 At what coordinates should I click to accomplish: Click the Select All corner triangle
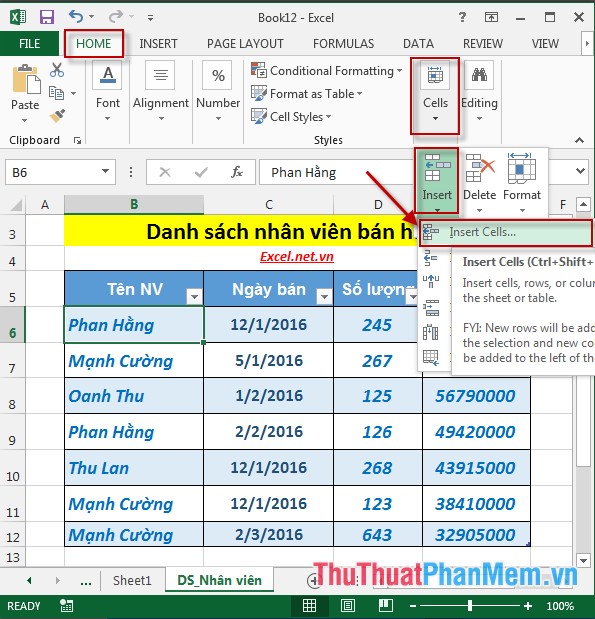[16, 205]
